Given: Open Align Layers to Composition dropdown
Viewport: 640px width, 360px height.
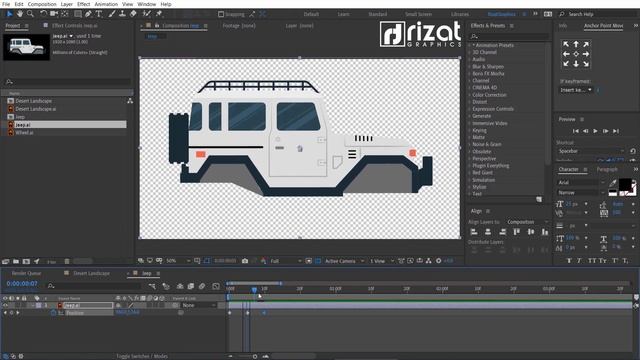Looking at the screenshot, I should (x=528, y=222).
